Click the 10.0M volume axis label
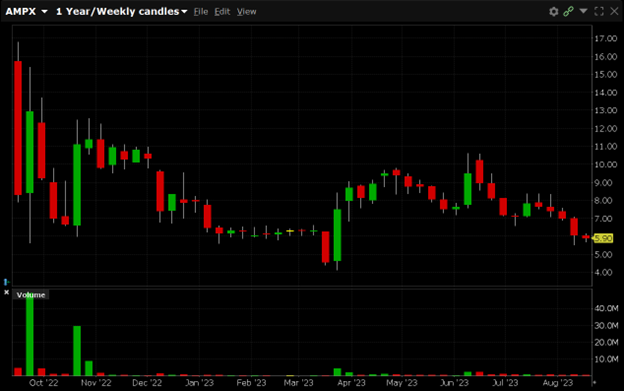624x391 pixels. click(606, 359)
